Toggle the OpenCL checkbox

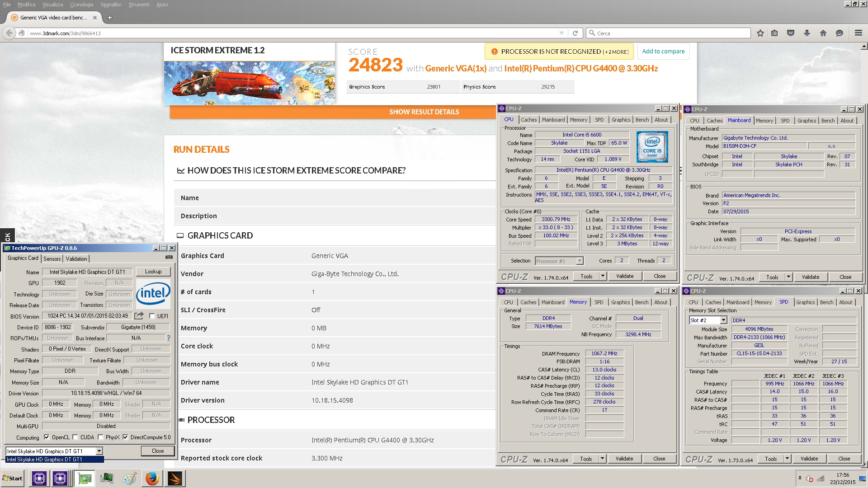(46, 437)
